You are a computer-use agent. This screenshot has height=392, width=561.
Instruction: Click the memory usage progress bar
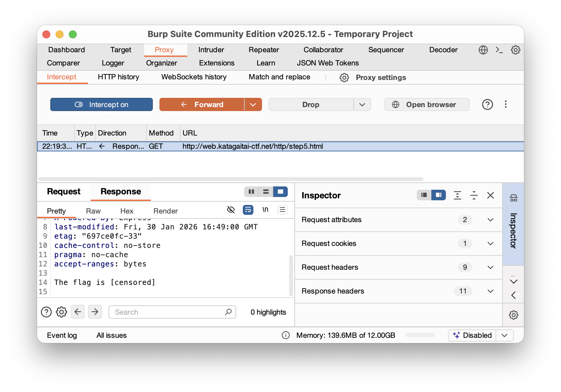pyautogui.click(x=420, y=335)
